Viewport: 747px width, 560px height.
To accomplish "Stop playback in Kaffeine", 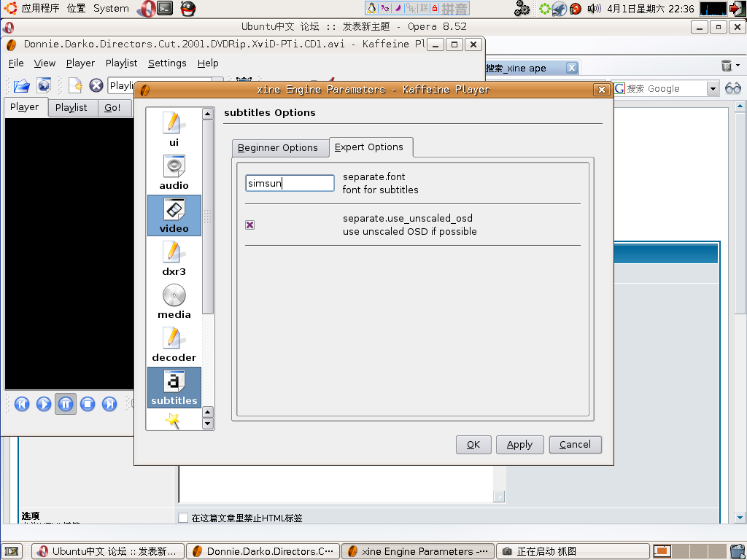I will tap(88, 404).
